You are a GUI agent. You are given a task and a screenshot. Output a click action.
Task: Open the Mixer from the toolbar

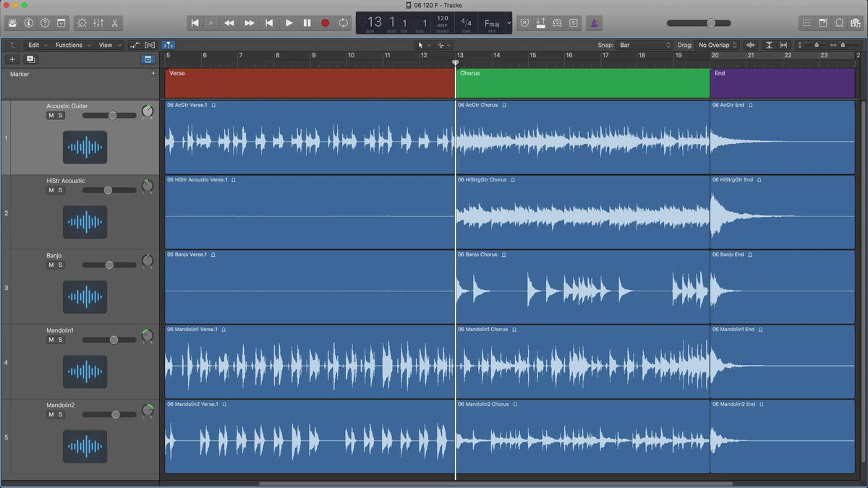point(98,23)
